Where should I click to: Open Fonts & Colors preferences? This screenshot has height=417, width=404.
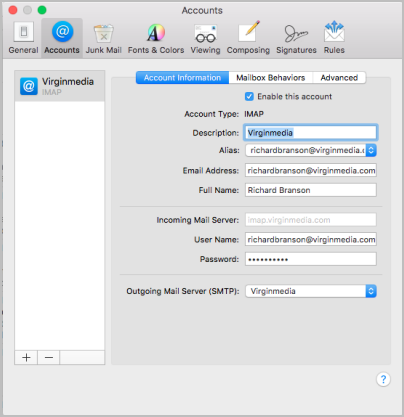156,38
